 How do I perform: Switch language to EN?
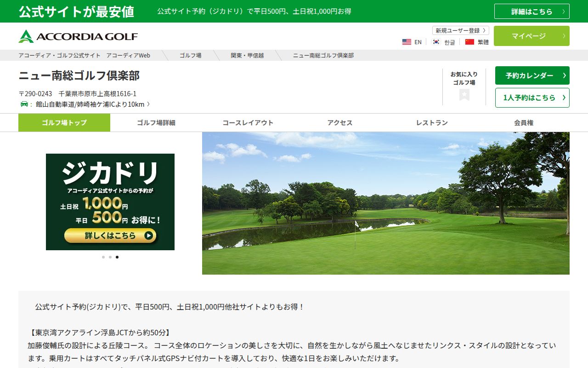coord(418,42)
